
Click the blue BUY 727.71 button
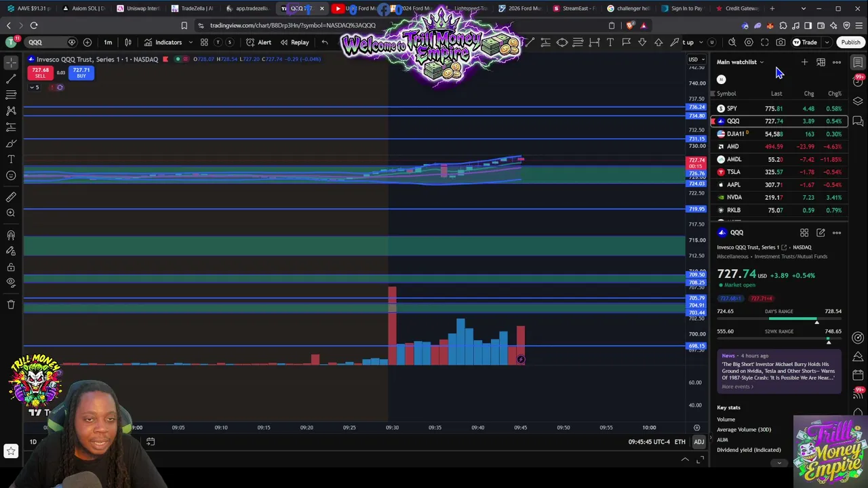pyautogui.click(x=81, y=73)
